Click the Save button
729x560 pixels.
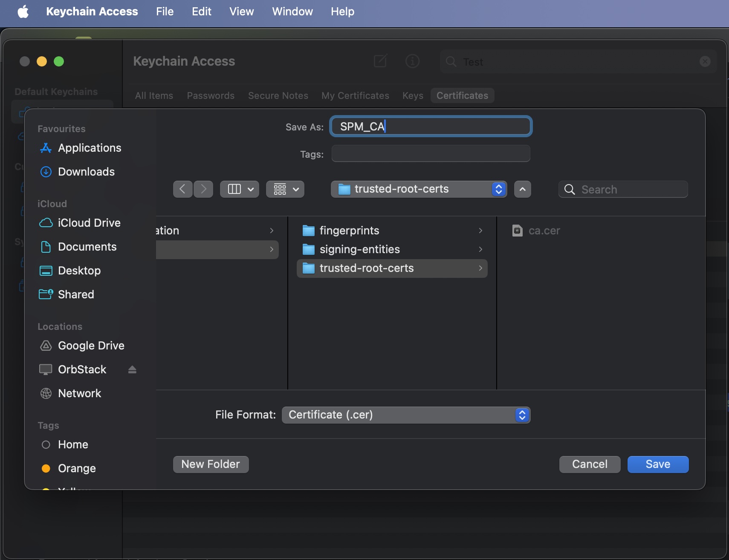[x=658, y=464]
